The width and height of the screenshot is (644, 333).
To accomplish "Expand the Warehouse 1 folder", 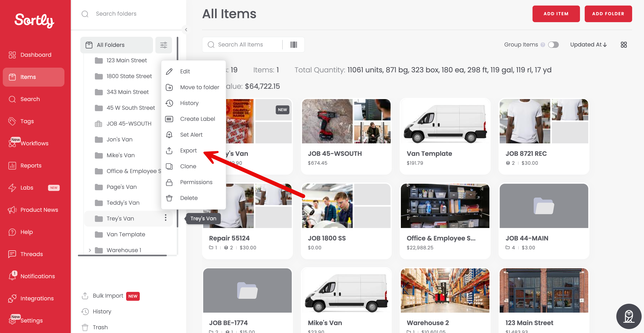I will pos(90,250).
